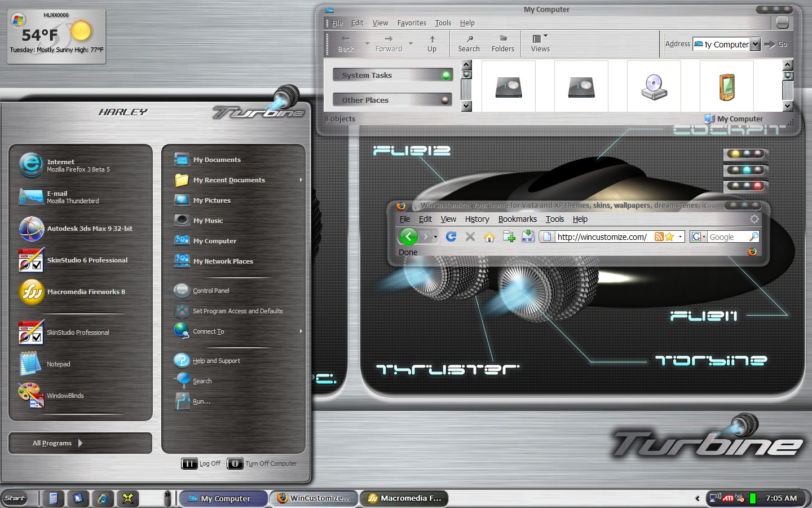Click the Downloads icon in Firefox toolbar

click(528, 237)
